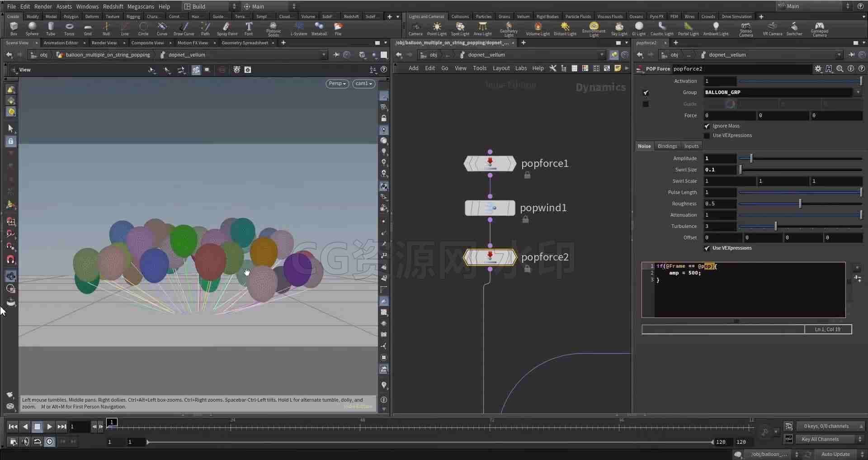Open the Persp viewport dropdown
Viewport: 868px width, 460px height.
(337, 84)
